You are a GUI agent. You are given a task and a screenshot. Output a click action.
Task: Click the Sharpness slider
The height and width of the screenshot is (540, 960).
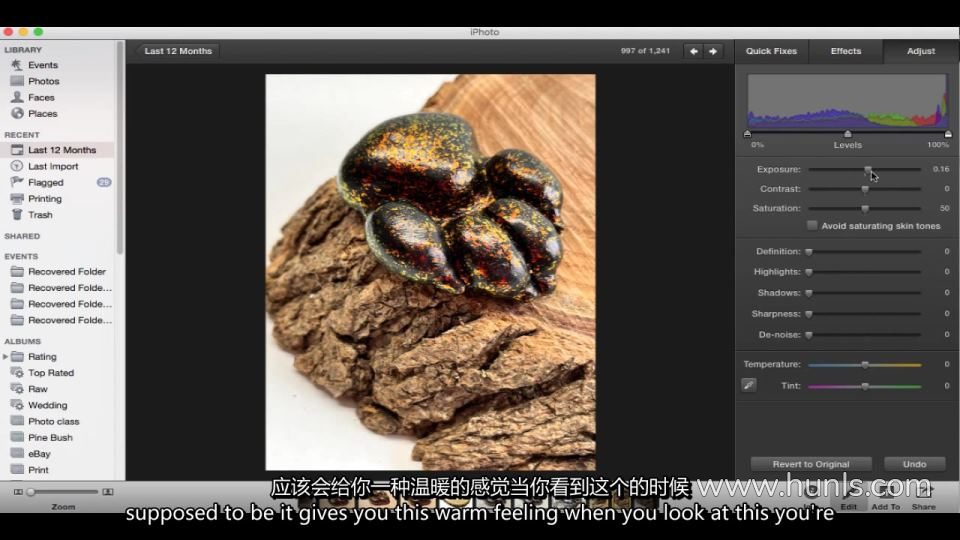point(864,314)
